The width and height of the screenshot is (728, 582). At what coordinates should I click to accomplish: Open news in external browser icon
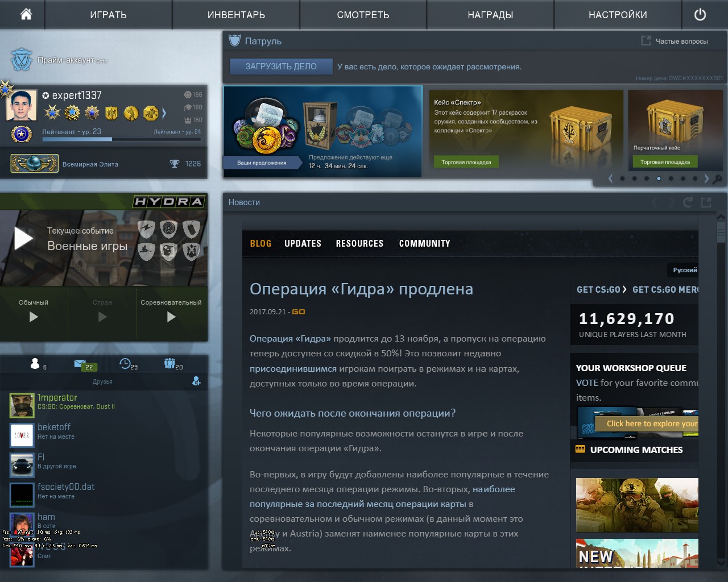tap(706, 202)
